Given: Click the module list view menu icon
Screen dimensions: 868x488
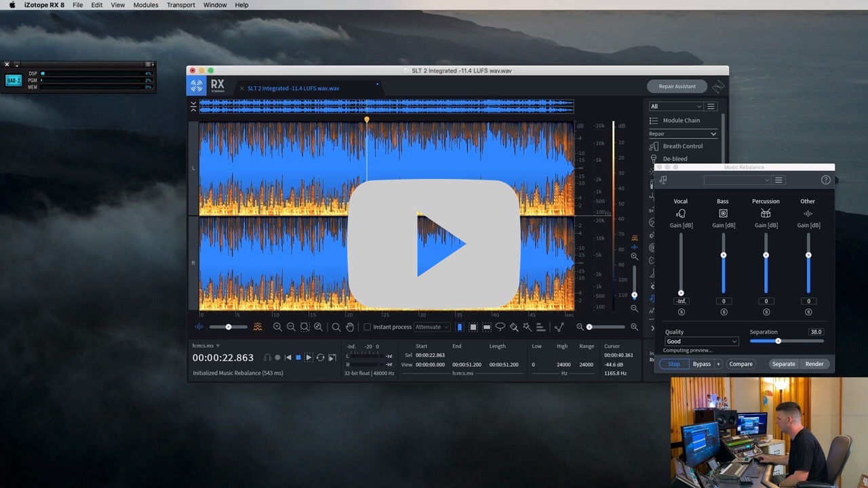Looking at the screenshot, I should (x=711, y=106).
